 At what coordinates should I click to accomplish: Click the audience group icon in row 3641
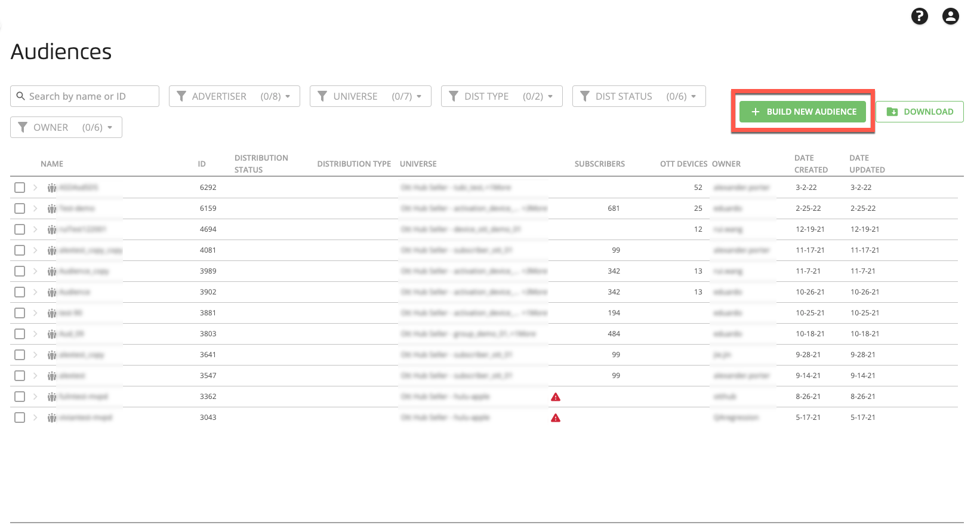coord(52,355)
